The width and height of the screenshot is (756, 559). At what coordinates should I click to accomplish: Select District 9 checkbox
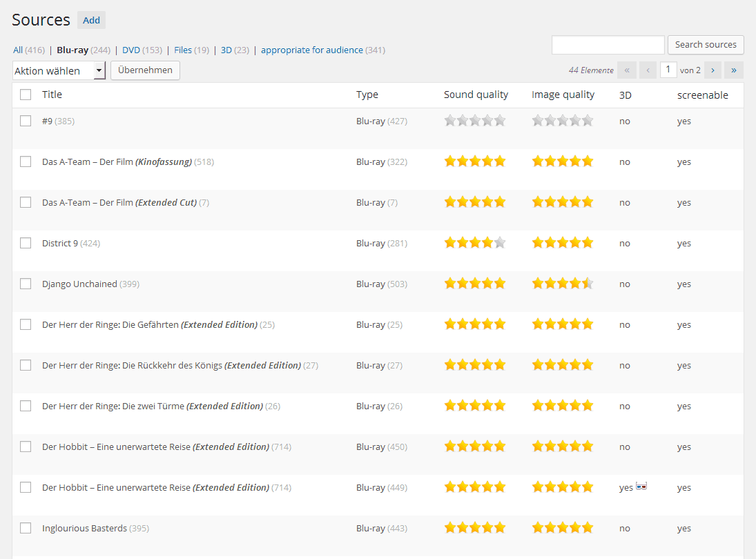[x=26, y=243]
